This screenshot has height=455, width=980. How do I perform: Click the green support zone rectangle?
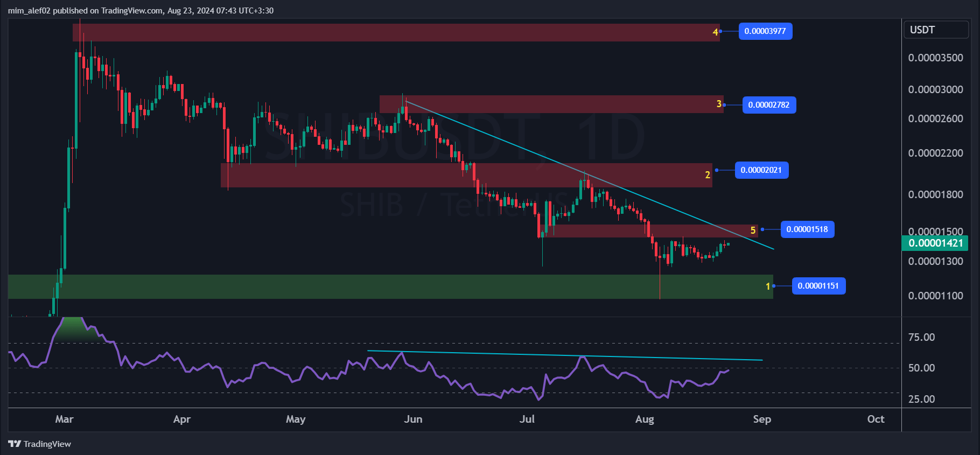(390, 286)
